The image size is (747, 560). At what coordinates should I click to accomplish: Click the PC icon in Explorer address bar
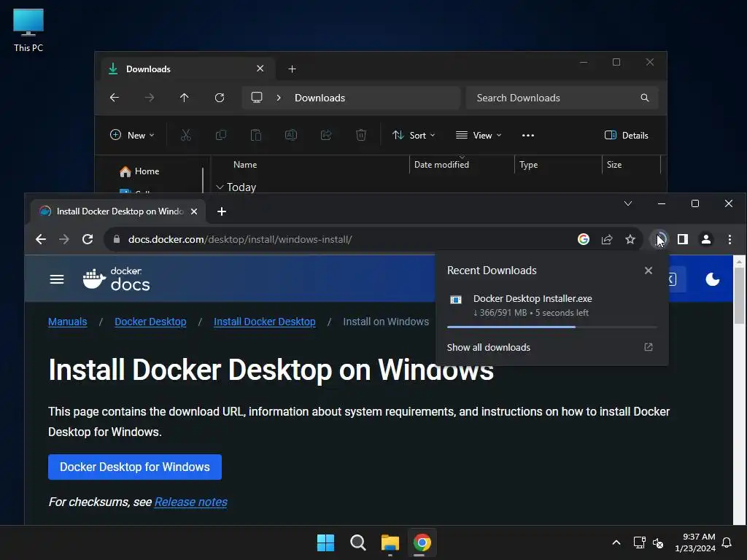pos(257,98)
